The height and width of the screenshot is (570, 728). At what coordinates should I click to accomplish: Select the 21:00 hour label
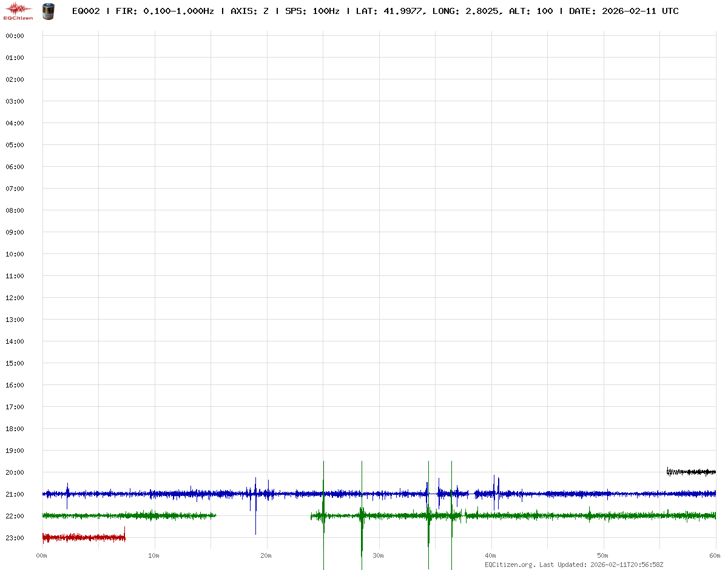coord(15,494)
